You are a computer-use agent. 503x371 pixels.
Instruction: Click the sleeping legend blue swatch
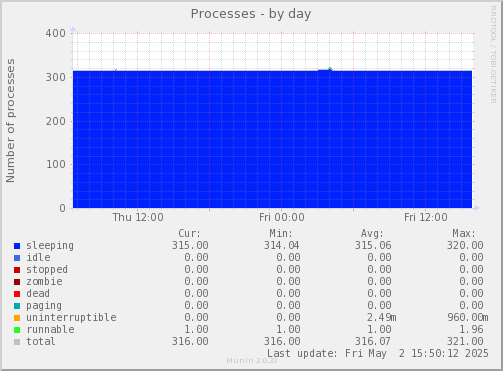tap(17, 246)
